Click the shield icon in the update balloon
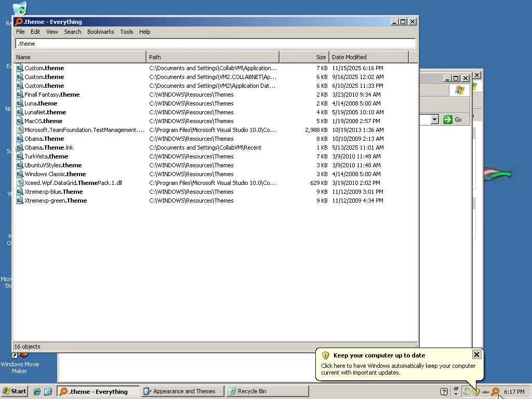 325,355
